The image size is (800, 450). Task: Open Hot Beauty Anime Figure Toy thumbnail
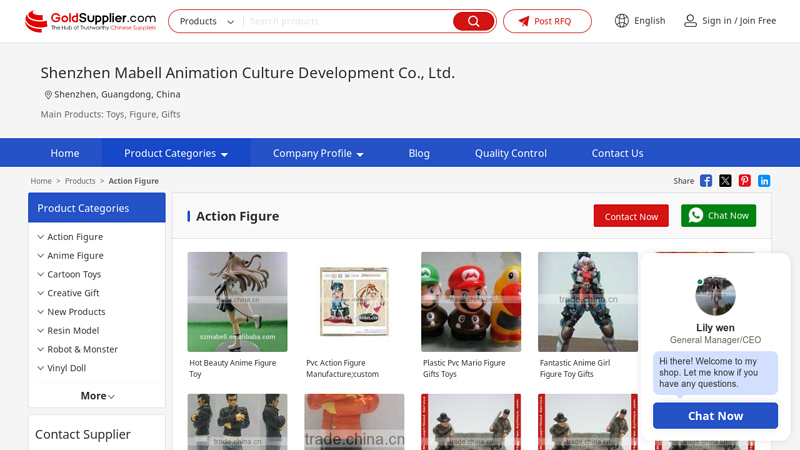click(x=237, y=302)
